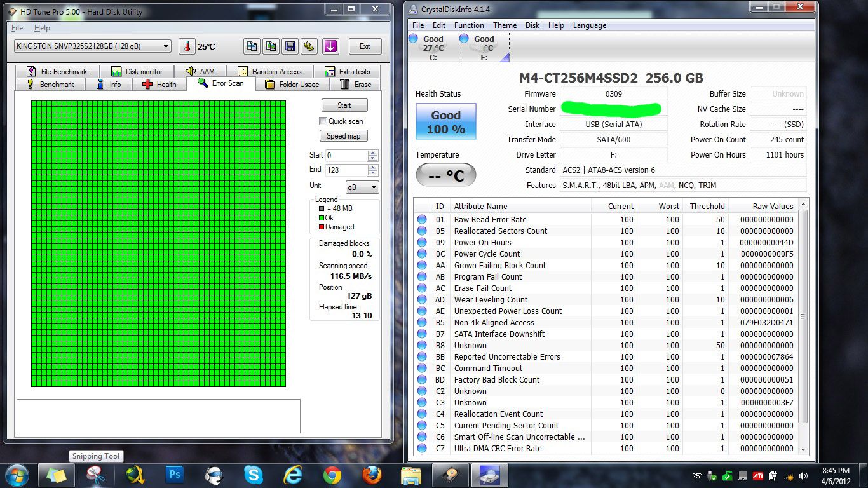The width and height of the screenshot is (868, 488).
Task: Increase the Start value with up stepper
Action: [373, 152]
